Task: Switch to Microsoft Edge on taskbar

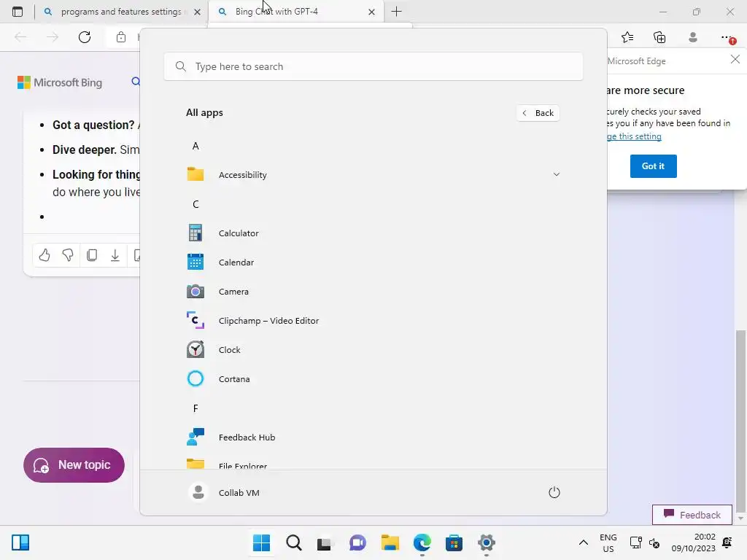Action: (422, 542)
